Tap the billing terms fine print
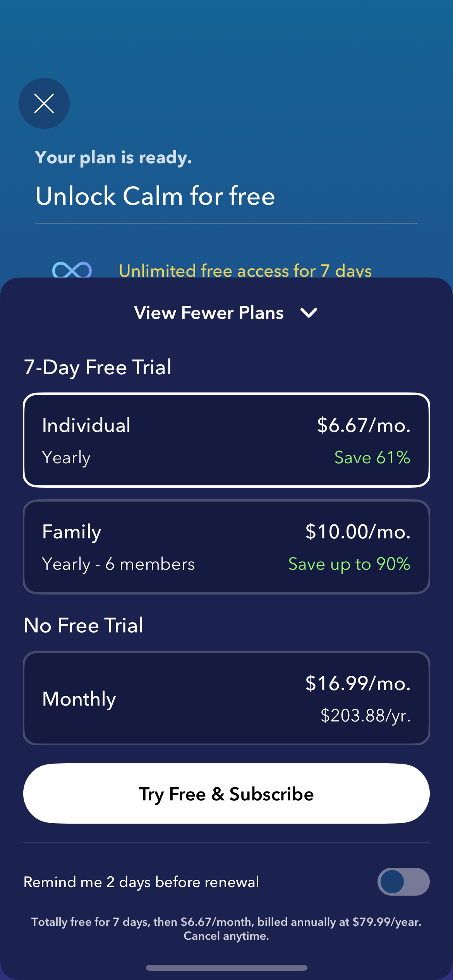Image resolution: width=453 pixels, height=980 pixels. point(226,929)
